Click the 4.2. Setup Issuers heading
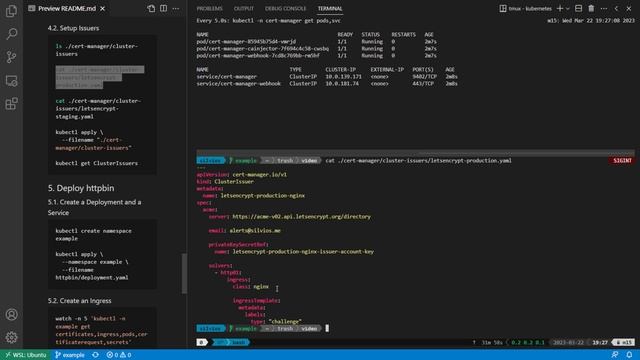Image resolution: width=640 pixels, height=360 pixels. tap(73, 28)
